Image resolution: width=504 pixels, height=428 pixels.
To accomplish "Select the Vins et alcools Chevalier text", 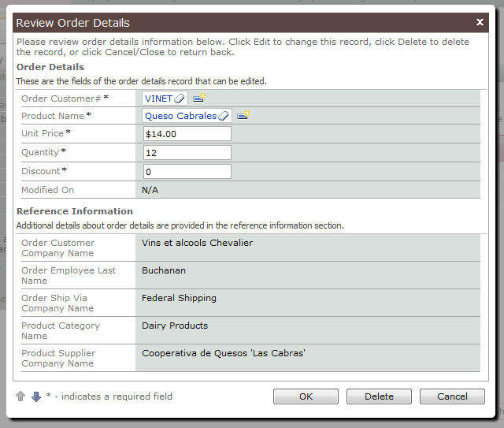I will 198,243.
